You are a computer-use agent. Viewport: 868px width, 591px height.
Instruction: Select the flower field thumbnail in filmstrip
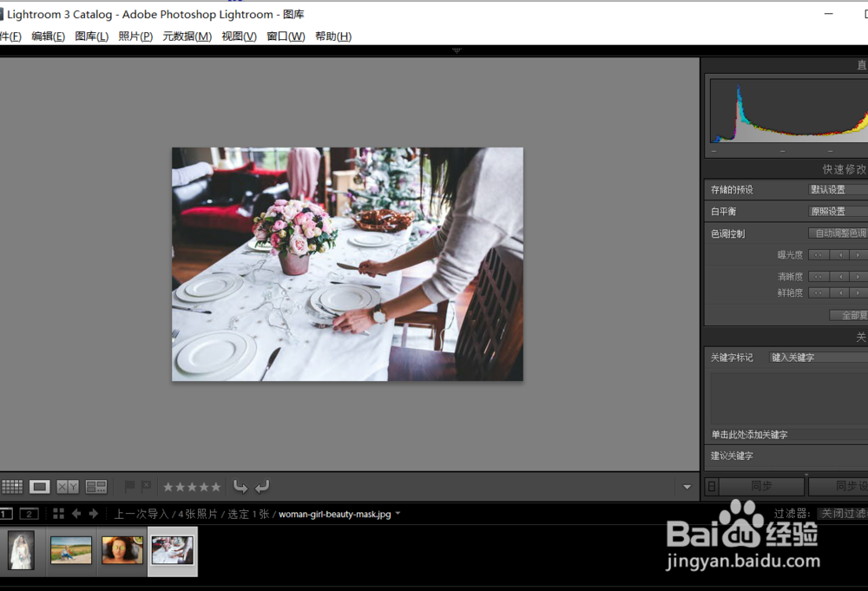[71, 550]
